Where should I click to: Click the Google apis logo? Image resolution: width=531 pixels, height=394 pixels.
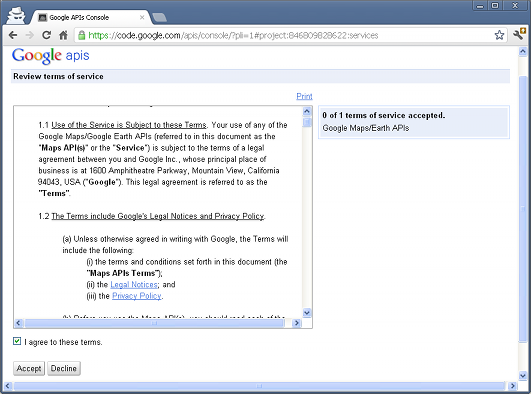tap(51, 56)
